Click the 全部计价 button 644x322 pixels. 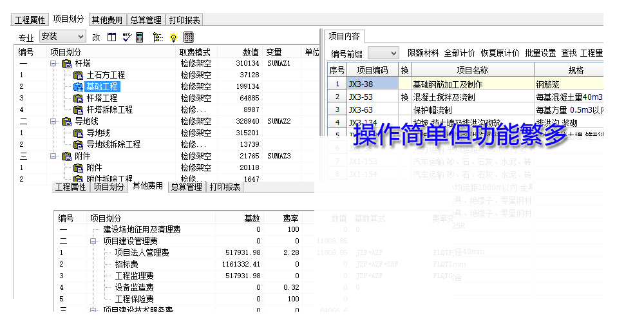460,53
